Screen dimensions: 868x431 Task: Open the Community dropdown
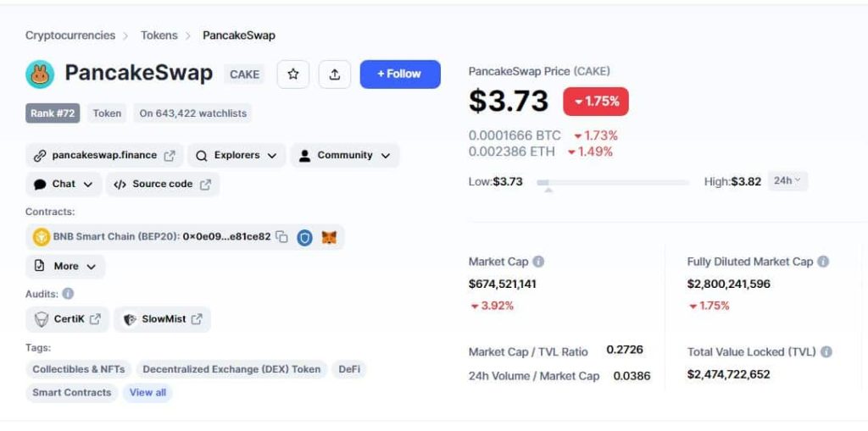344,156
